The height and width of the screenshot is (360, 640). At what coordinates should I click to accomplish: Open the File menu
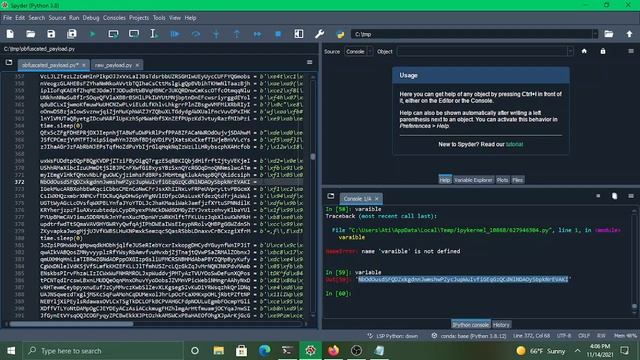[7, 18]
